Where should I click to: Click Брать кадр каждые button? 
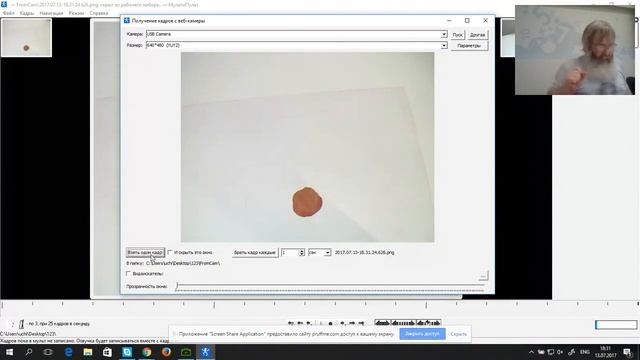255,253
